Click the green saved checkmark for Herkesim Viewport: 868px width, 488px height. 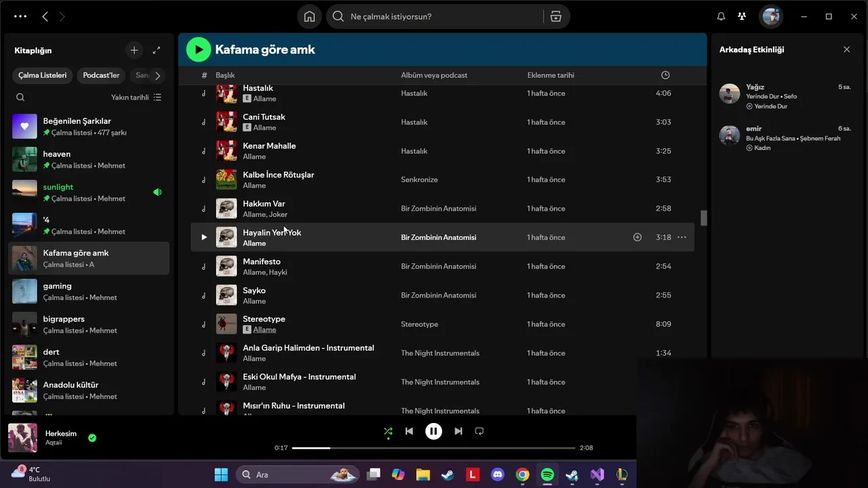click(x=92, y=438)
